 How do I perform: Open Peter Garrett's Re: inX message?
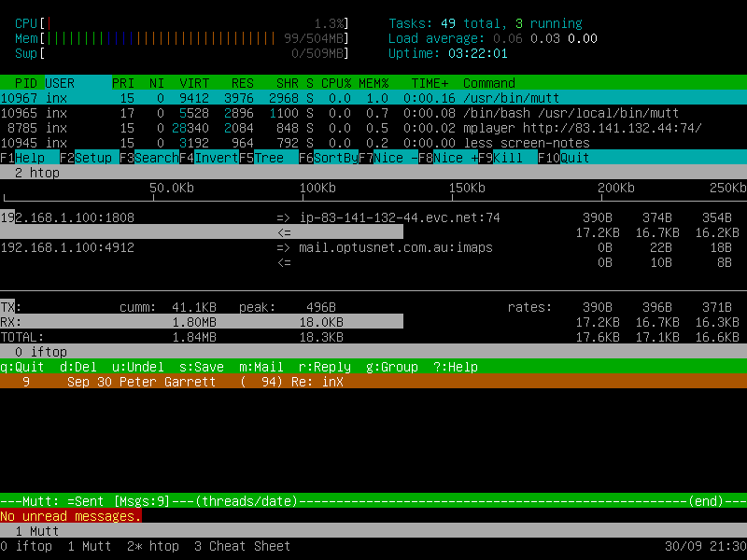pos(373,382)
